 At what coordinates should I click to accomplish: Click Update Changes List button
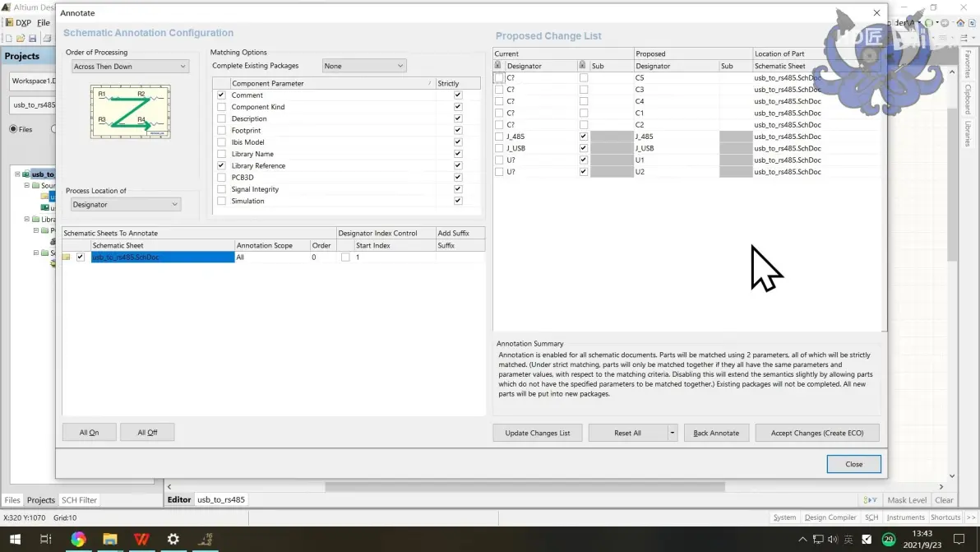[538, 433]
